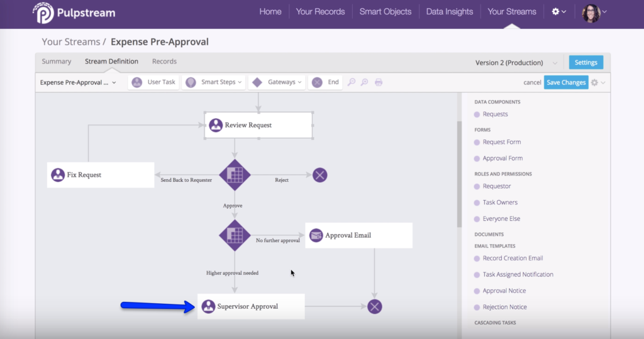
Task: Open Approval Notice template
Action: click(504, 291)
